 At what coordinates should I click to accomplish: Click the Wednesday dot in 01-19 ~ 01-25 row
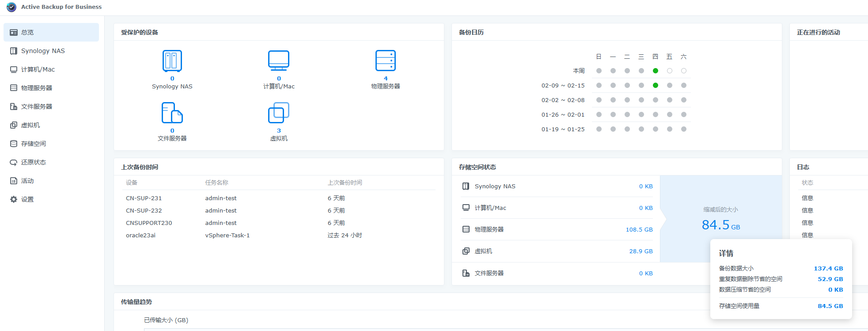[x=641, y=129]
